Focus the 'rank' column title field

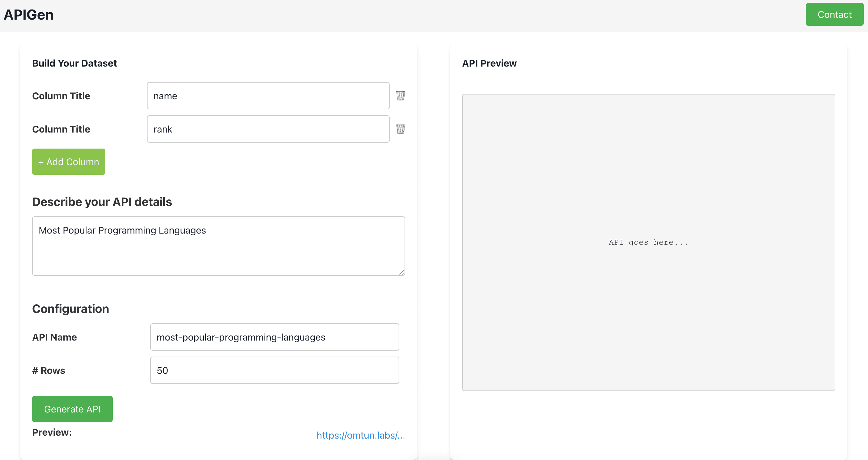point(268,129)
